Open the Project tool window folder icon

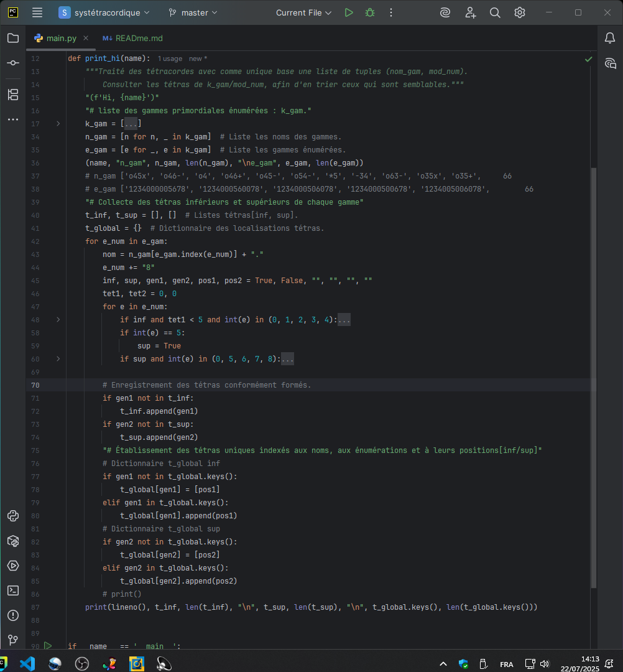click(x=12, y=38)
